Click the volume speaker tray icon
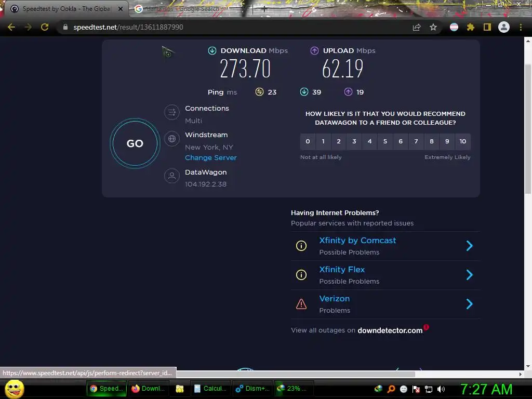This screenshot has height=399, width=532. [x=441, y=389]
